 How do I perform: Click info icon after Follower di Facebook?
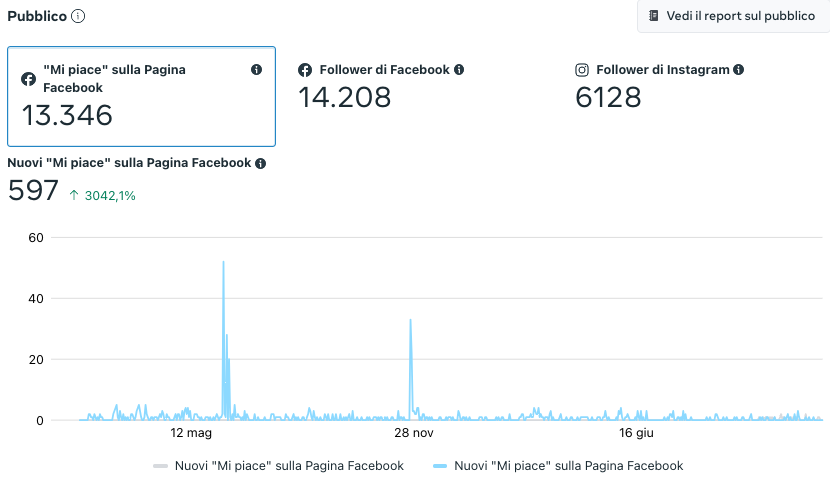(x=459, y=70)
